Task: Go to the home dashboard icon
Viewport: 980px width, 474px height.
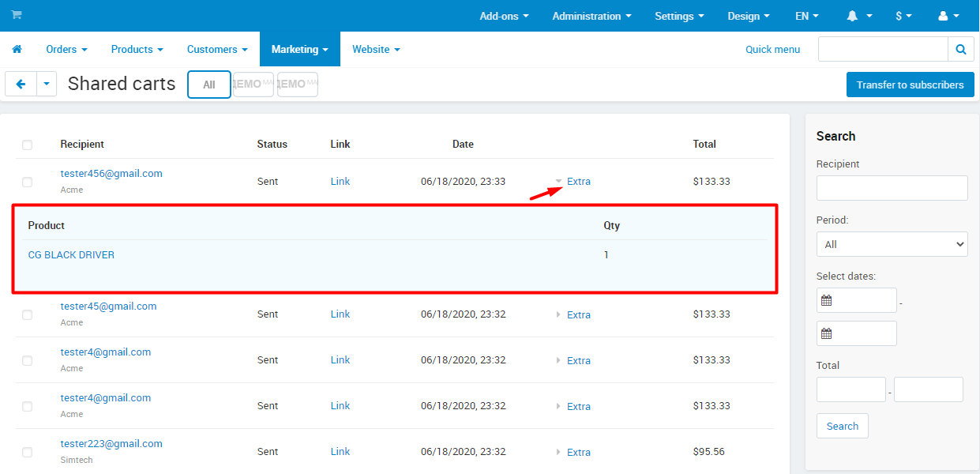Action: tap(17, 49)
